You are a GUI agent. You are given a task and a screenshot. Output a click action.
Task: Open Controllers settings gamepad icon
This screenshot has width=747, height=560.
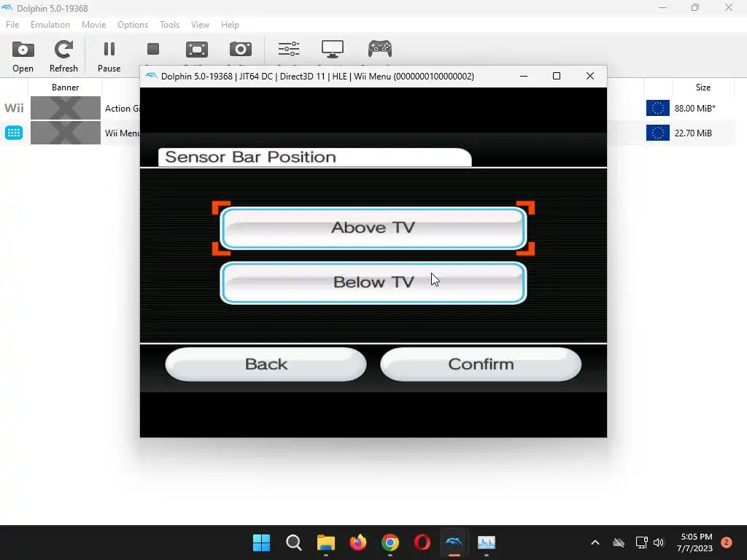[x=379, y=49]
